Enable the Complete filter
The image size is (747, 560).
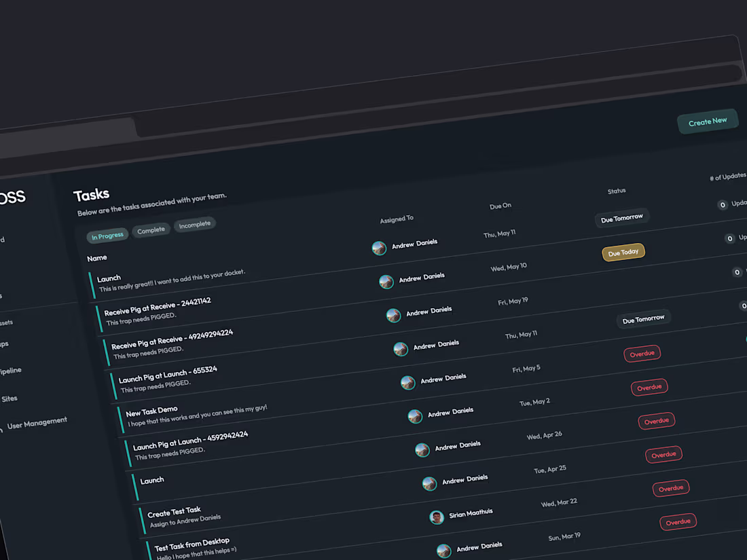pos(151,230)
